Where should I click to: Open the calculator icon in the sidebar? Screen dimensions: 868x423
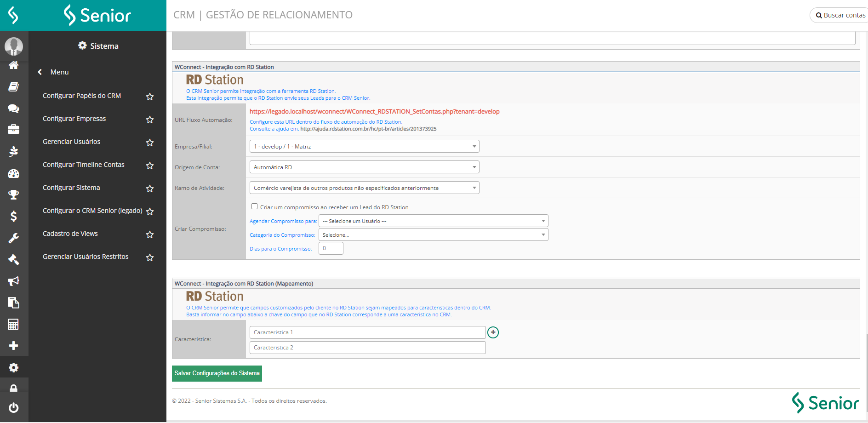[x=14, y=325]
